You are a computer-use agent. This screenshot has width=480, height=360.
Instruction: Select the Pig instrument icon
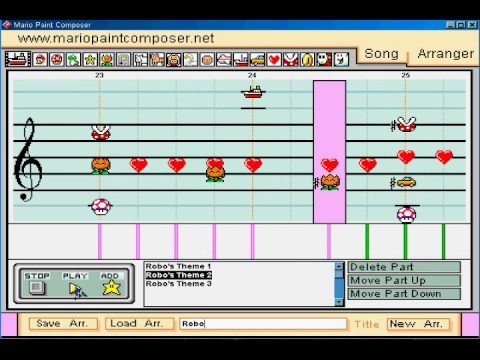(x=173, y=60)
